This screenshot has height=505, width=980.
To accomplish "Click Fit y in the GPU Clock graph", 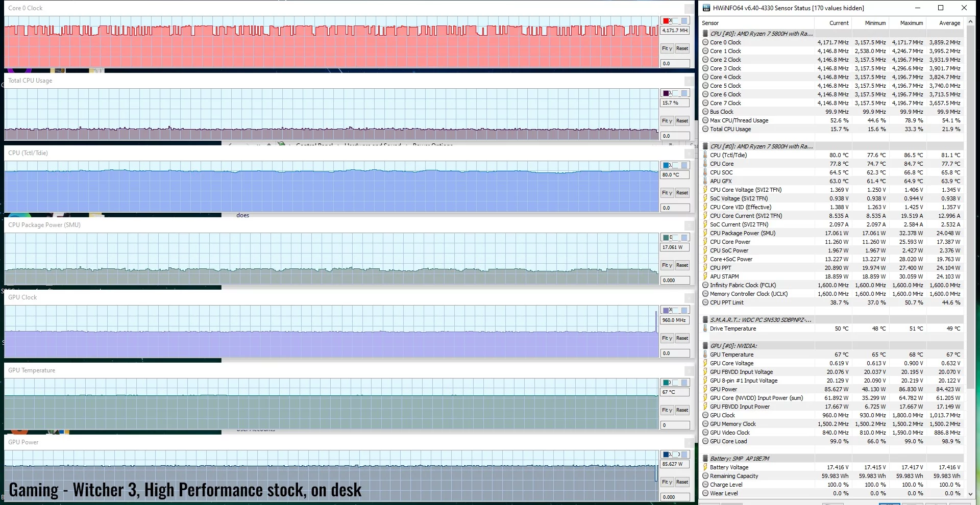I will point(667,338).
